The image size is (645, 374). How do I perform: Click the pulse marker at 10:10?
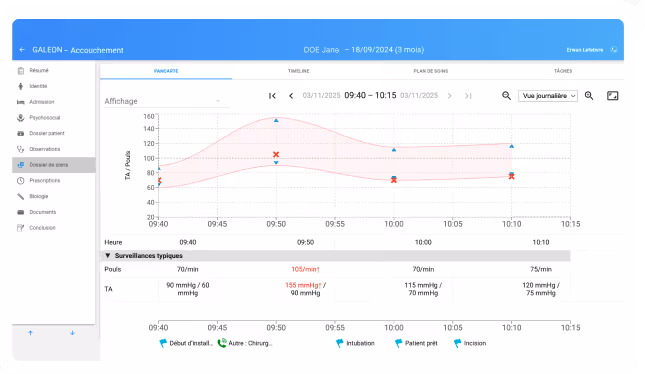[x=511, y=177]
